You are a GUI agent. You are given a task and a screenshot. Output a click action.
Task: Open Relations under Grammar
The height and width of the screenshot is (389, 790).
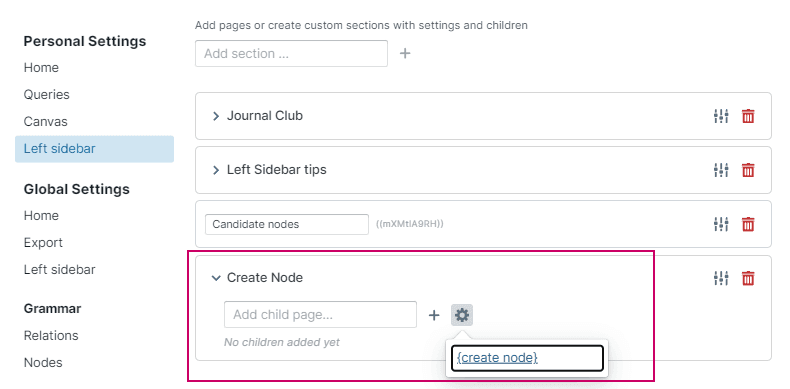pos(51,336)
